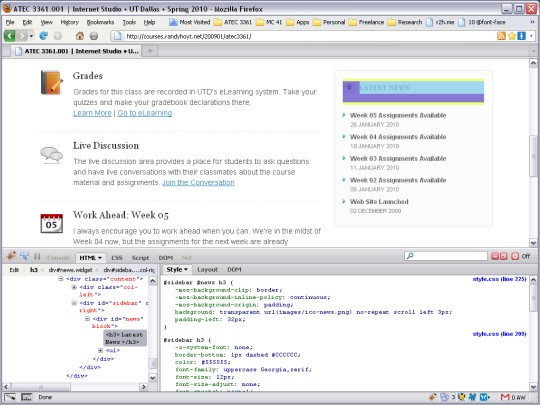Click the Gmail notifier icon in status bar
540x405 pixels.
pos(505,397)
